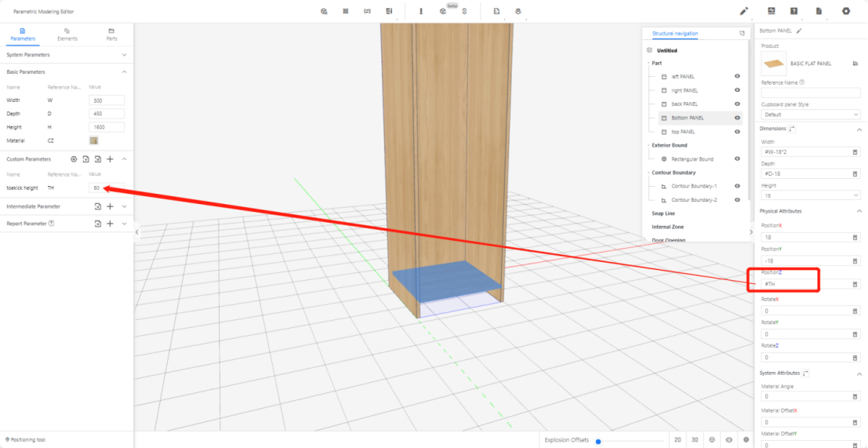Hide the left PANEL with its eye icon
This screenshot has width=868, height=448.
click(737, 77)
